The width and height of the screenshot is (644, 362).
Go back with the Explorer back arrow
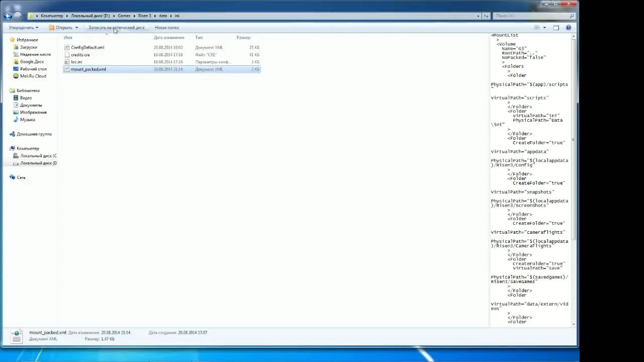(x=8, y=16)
